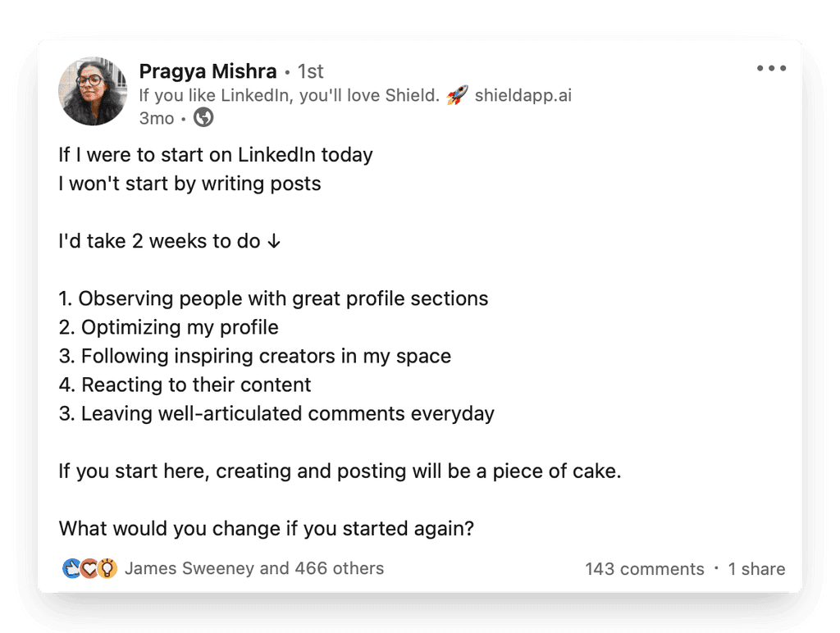The height and width of the screenshot is (633, 840).
Task: Click the globe public-visibility icon
Action: coord(202,117)
